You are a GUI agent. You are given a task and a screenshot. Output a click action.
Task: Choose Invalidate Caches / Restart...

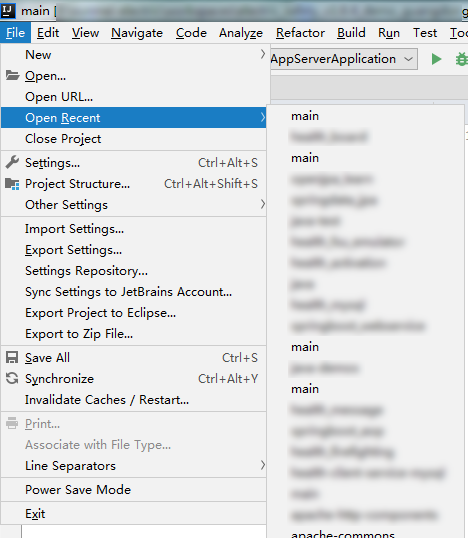click(x=134, y=400)
